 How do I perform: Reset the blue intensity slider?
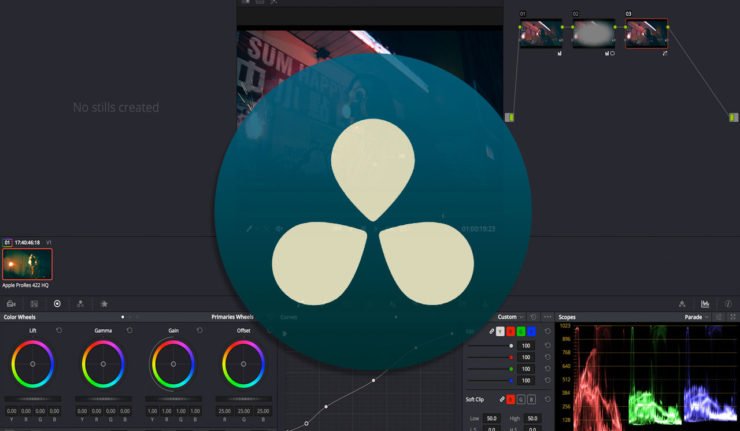547,380
